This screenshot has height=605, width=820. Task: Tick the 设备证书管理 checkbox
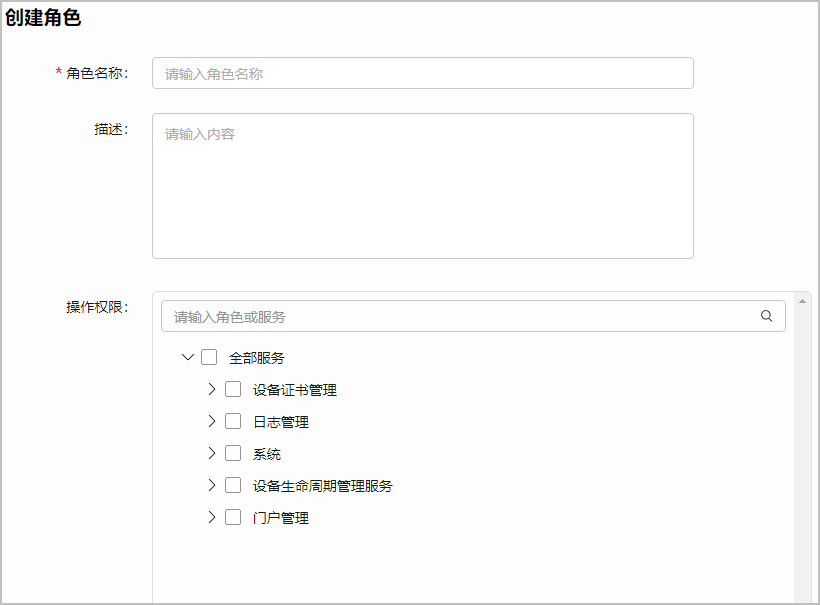coord(233,389)
